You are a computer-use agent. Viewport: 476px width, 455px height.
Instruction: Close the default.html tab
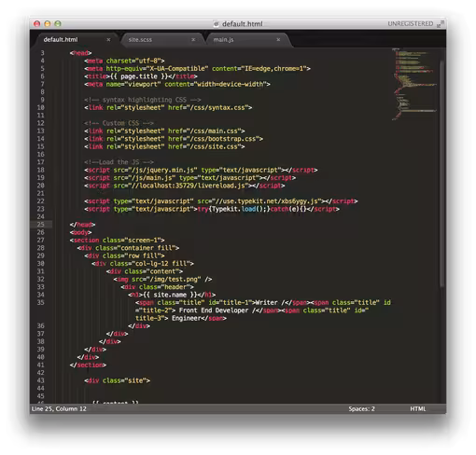point(108,40)
